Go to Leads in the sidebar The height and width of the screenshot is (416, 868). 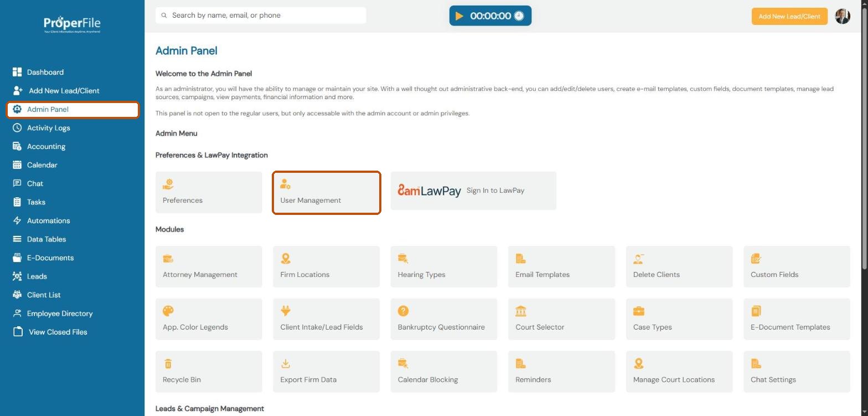[x=73, y=276]
